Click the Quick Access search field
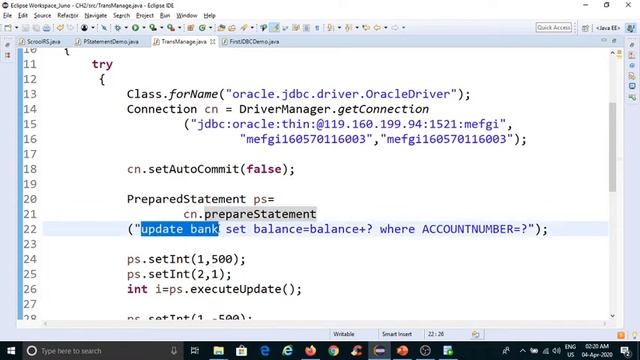 tap(554, 27)
